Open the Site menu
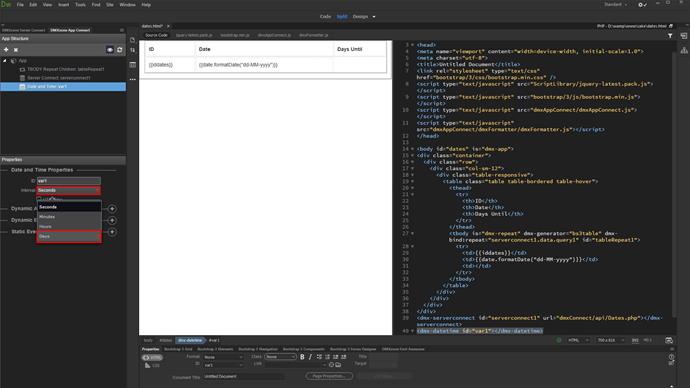The image size is (690, 388). pos(110,5)
